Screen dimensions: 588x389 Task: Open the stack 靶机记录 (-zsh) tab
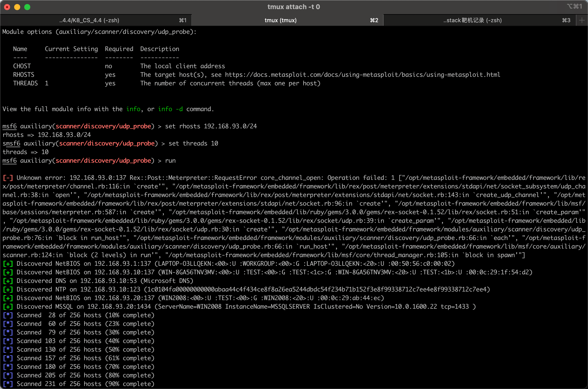point(480,20)
